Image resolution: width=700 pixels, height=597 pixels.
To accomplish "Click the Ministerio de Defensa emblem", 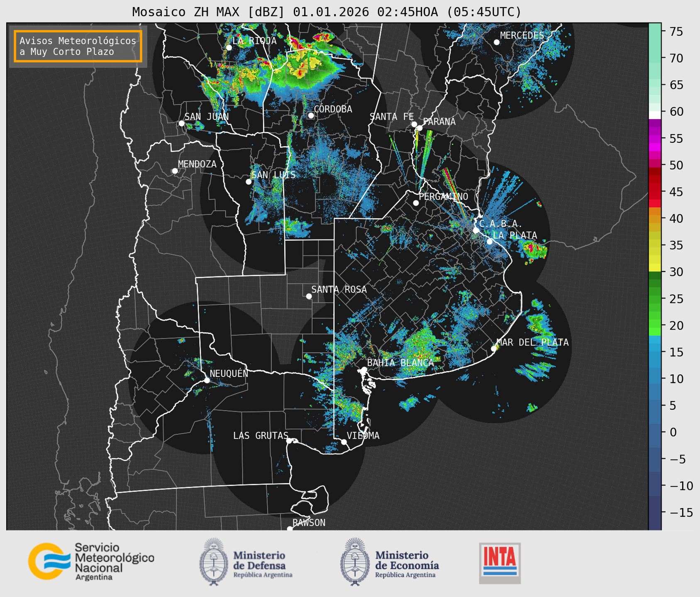I will (213, 562).
